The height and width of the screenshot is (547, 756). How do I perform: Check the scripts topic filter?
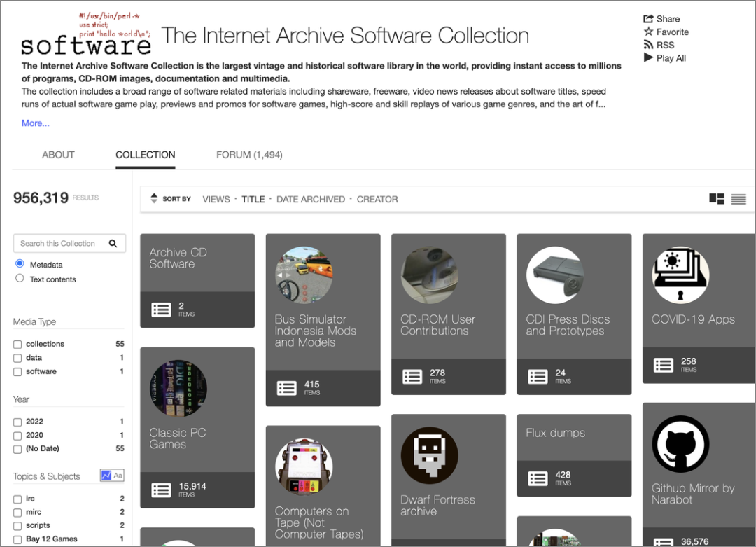(x=17, y=526)
